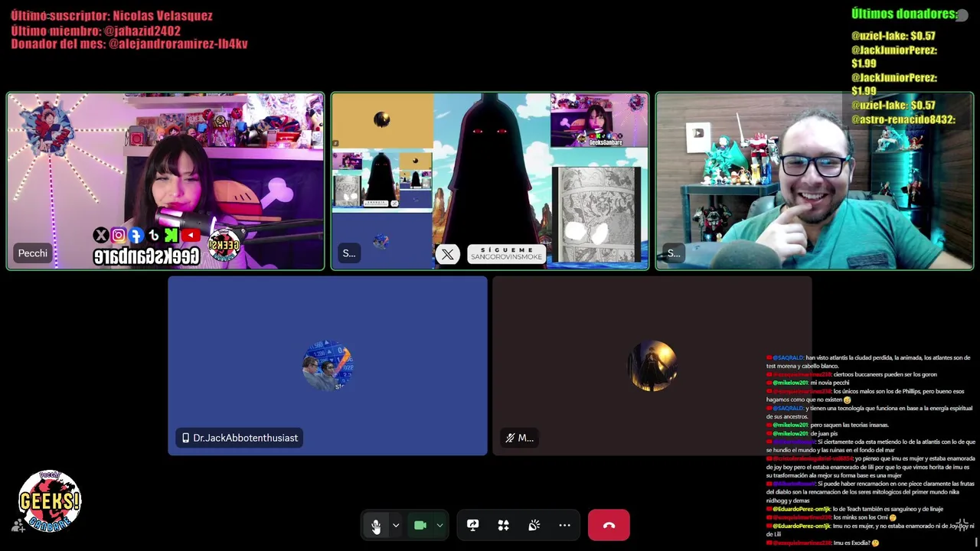This screenshot has width=980, height=551.
Task: Click the mobile phone icon beside Dr.JackAbbotenthusiast
Action: click(x=185, y=438)
